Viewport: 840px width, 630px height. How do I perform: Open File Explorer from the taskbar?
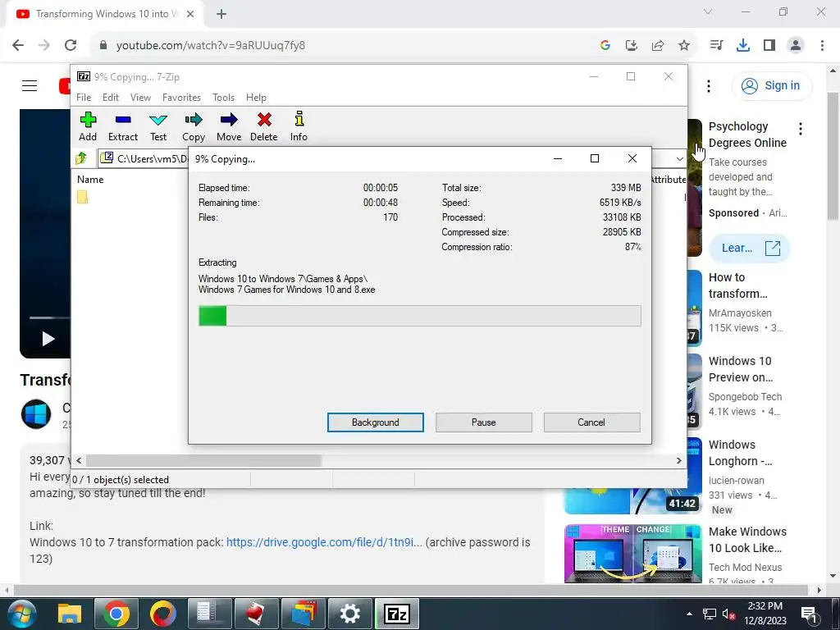[x=69, y=614]
